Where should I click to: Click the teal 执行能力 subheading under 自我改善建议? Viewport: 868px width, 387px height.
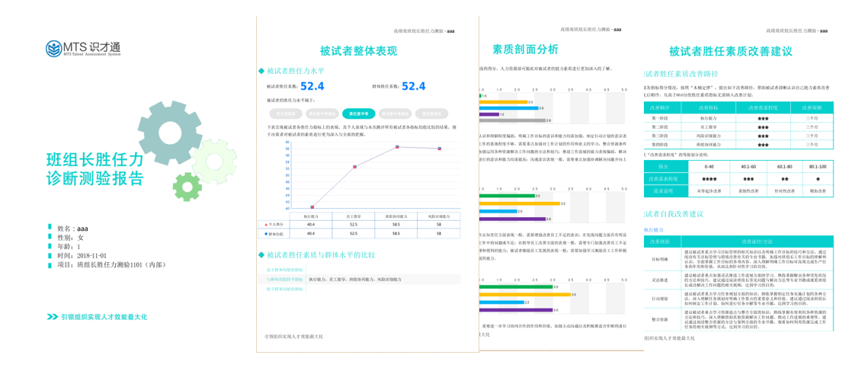[x=654, y=229]
